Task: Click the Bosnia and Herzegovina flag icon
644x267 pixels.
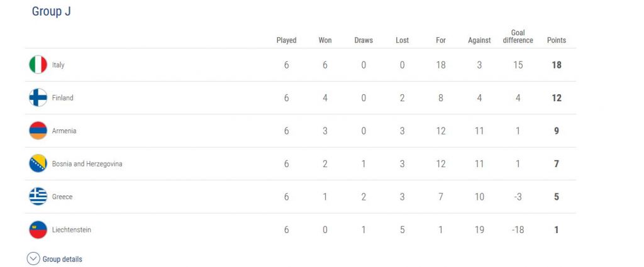Action: 38,164
